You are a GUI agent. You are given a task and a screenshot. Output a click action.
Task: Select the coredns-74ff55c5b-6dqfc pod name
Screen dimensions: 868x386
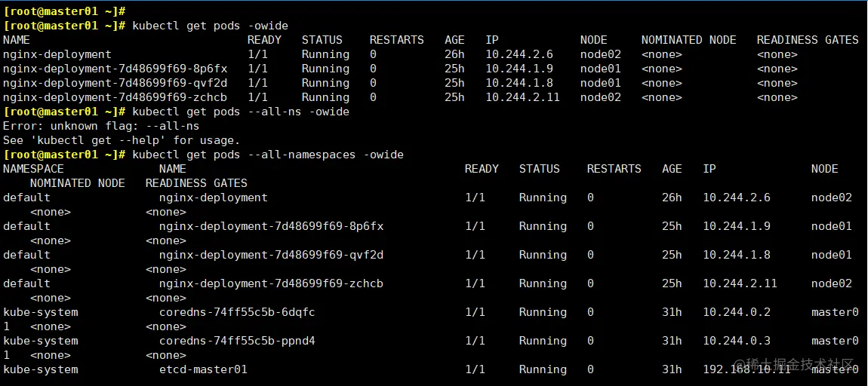click(x=237, y=312)
